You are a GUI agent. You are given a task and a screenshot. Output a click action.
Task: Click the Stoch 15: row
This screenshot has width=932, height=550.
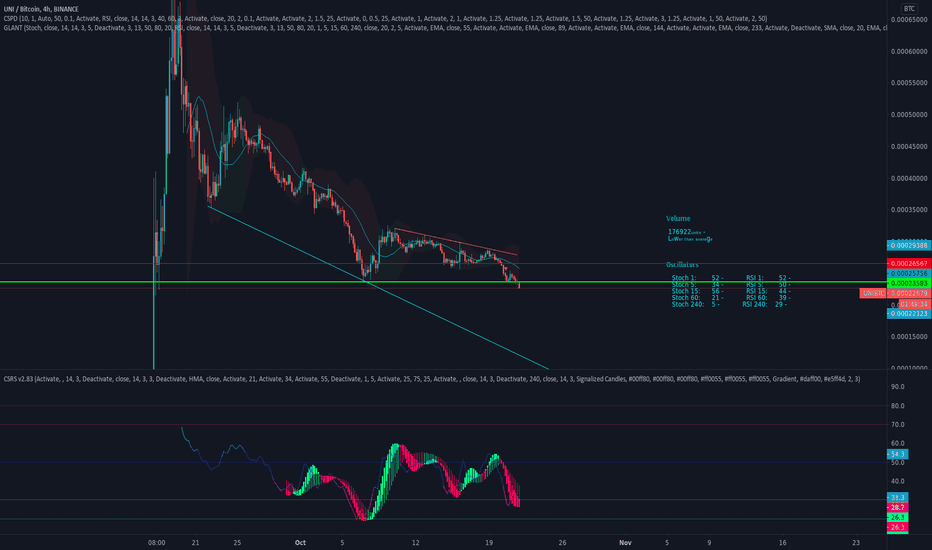click(x=697, y=291)
